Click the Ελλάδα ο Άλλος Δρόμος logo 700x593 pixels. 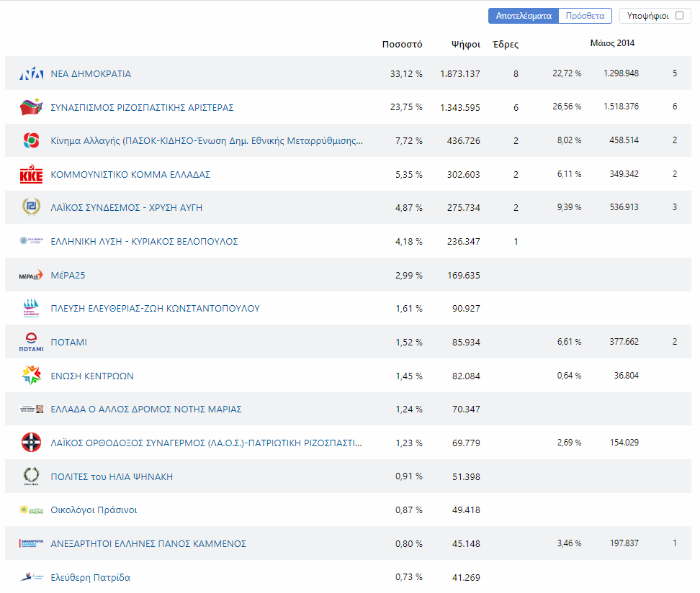[31, 409]
